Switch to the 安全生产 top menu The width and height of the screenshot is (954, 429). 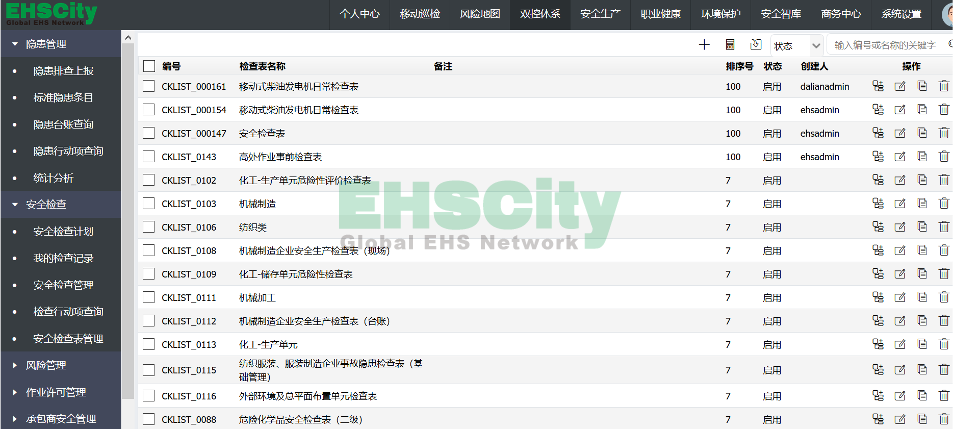(601, 14)
